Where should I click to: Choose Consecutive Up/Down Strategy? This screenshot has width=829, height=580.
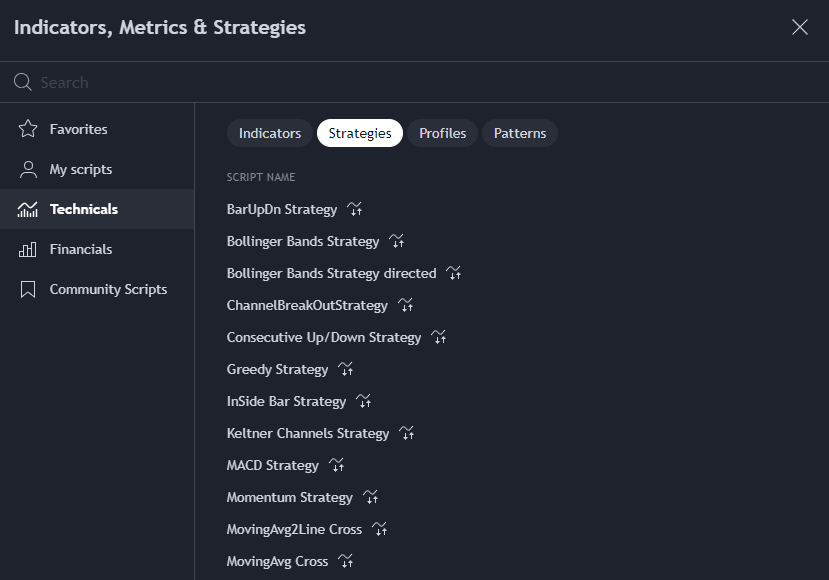coord(324,337)
